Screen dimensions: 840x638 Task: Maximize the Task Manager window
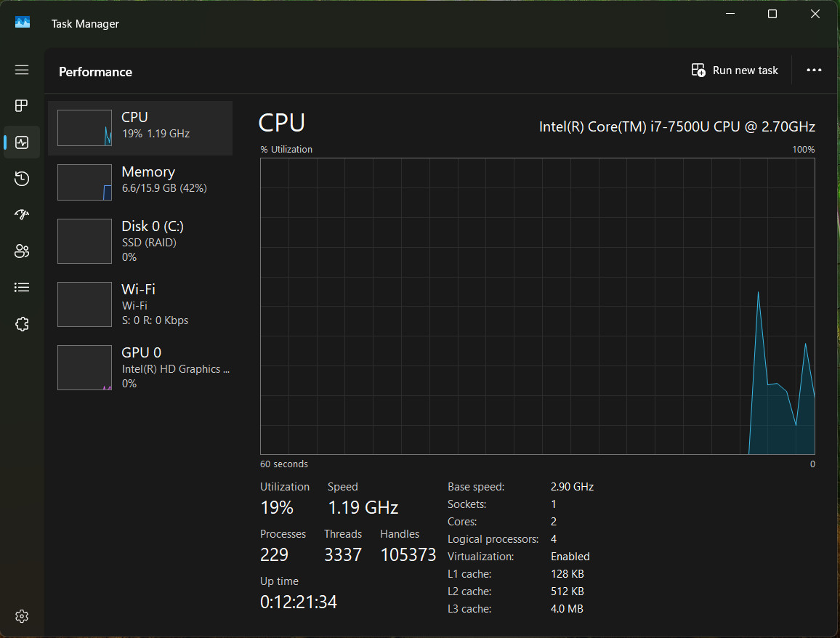[x=772, y=14]
